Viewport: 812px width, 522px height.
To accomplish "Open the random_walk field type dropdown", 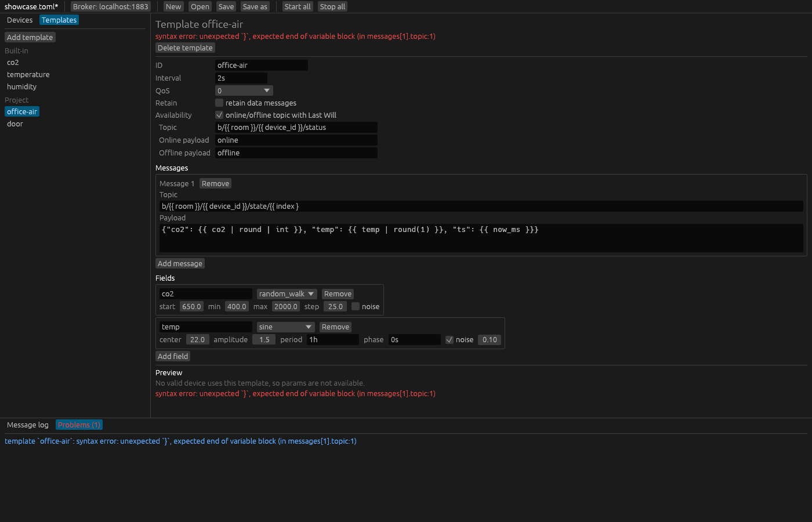I will click(287, 294).
